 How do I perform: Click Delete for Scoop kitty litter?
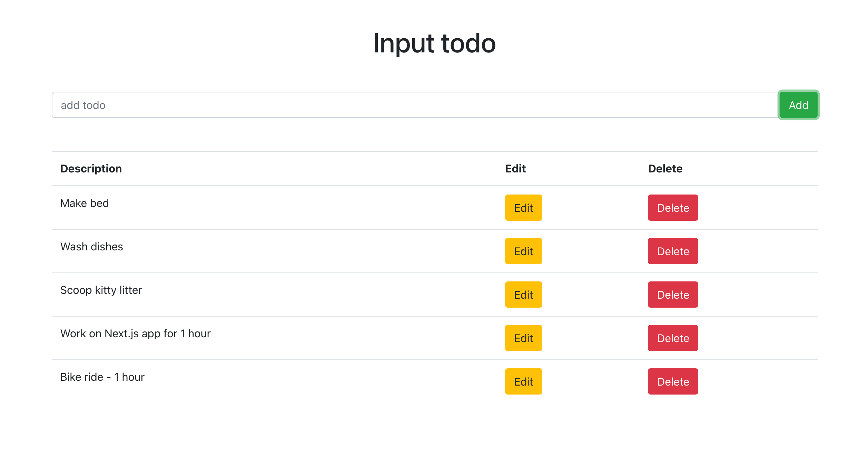(x=672, y=295)
